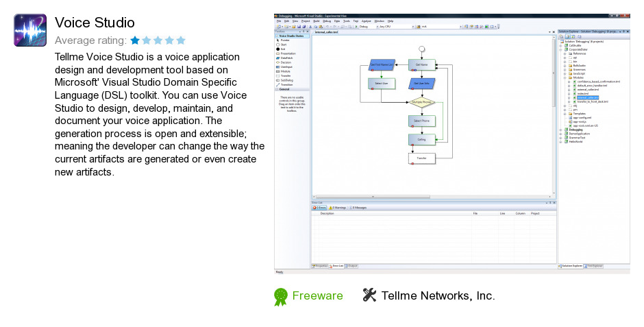This screenshot has width=644, height=327.
Task: Select the Exit state tool in Toolbox
Action: click(x=282, y=49)
